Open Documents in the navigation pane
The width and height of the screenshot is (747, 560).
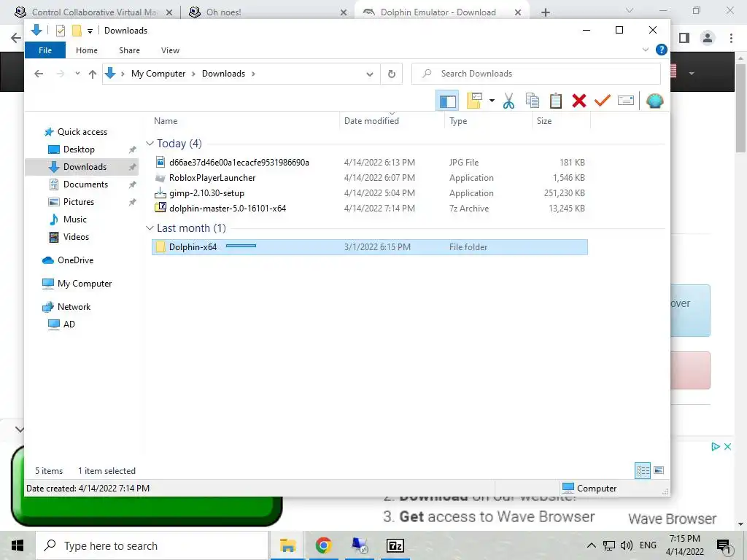[85, 184]
